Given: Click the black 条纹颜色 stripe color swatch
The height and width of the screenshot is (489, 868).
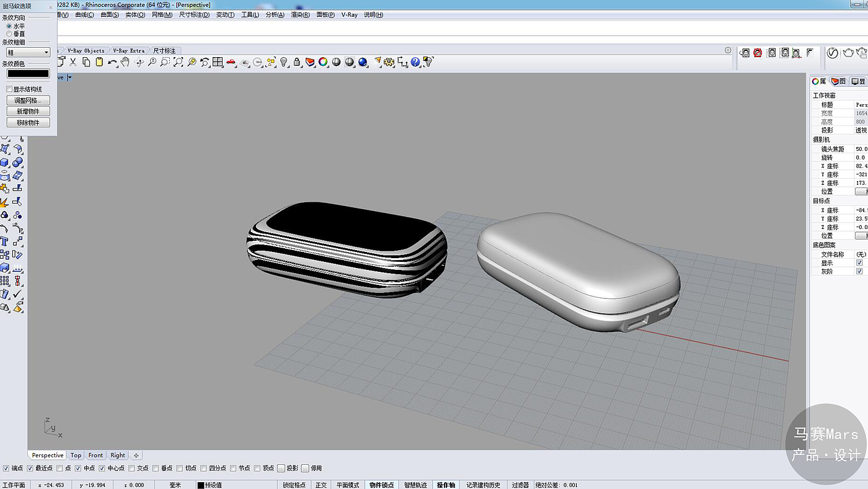Looking at the screenshot, I should tap(28, 73).
